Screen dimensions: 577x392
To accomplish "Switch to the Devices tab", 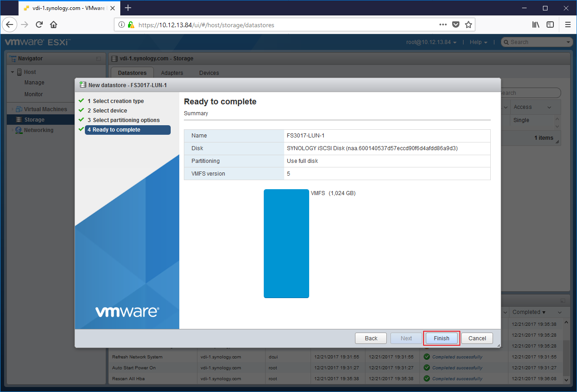I will 209,73.
